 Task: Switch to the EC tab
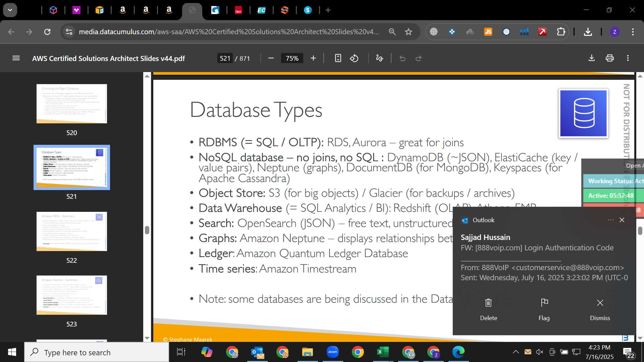(262, 10)
